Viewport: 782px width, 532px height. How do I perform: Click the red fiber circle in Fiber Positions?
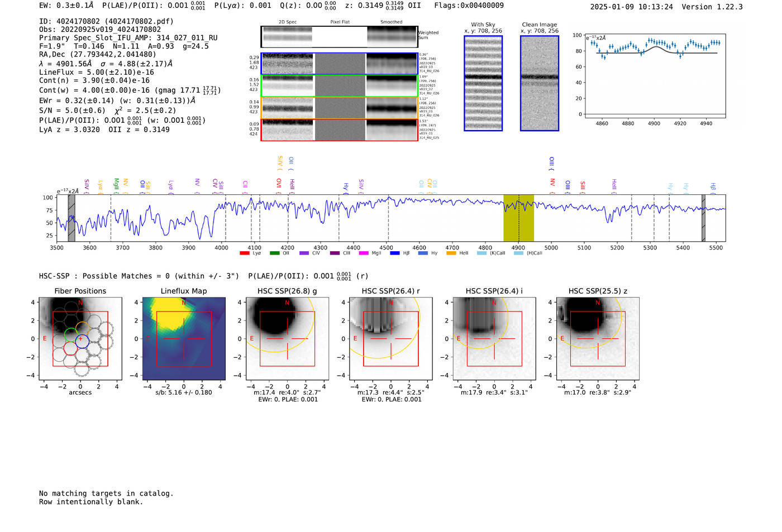tap(70, 348)
